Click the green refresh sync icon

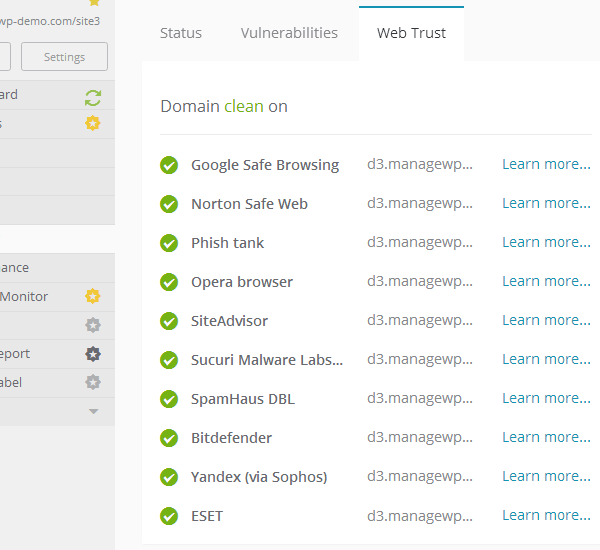(93, 98)
